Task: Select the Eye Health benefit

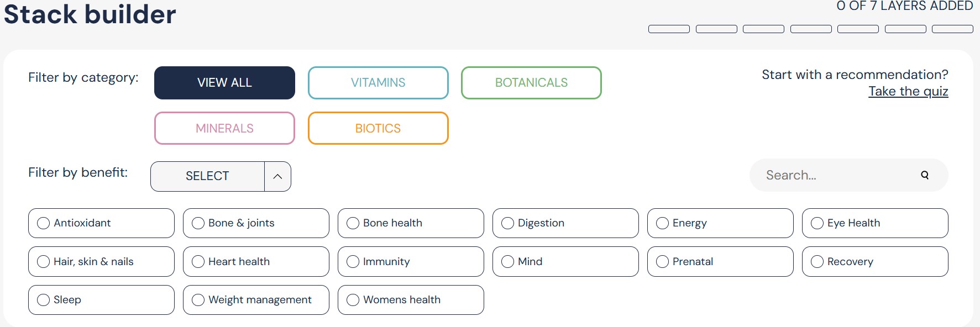Action: (875, 223)
